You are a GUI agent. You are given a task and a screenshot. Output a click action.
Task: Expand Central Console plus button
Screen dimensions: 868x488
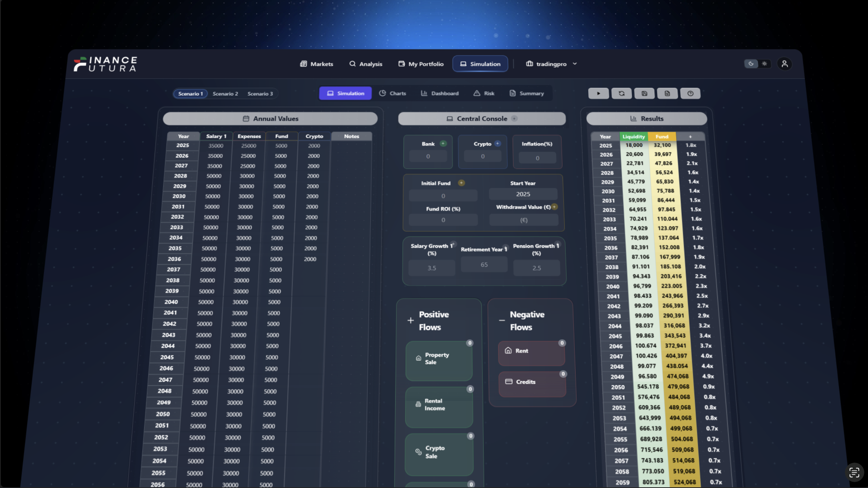[x=514, y=118]
